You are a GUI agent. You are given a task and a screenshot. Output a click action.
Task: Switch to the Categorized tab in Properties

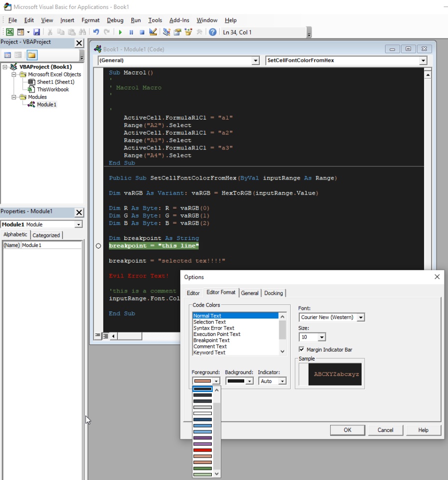[46, 235]
